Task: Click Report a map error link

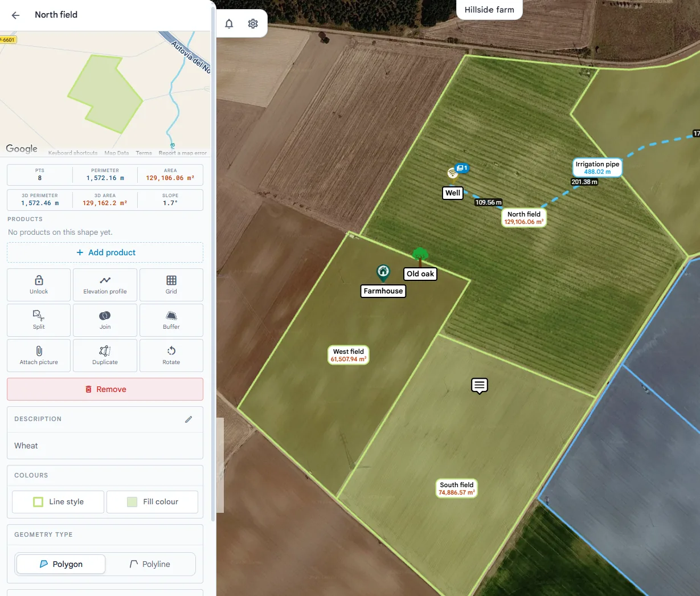Action: click(x=183, y=153)
